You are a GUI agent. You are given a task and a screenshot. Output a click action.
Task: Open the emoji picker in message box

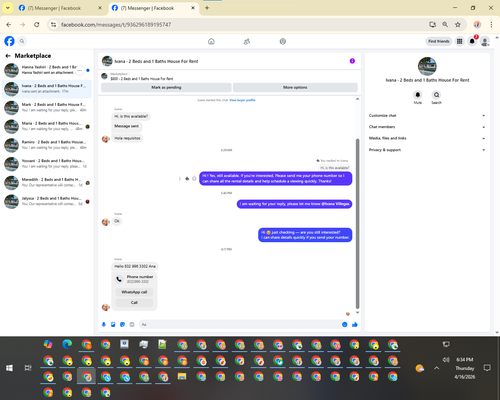pyautogui.click(x=345, y=324)
